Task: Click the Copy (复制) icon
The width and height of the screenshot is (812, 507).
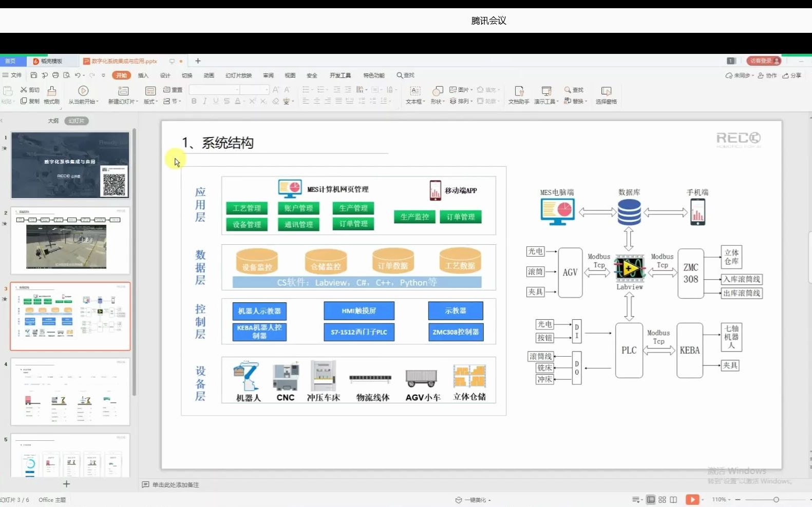Action: [x=24, y=101]
